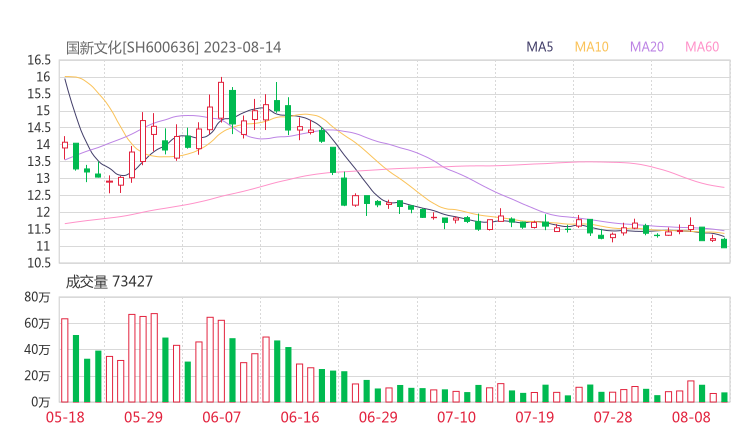Click the MA20 legend label

pyautogui.click(x=647, y=47)
